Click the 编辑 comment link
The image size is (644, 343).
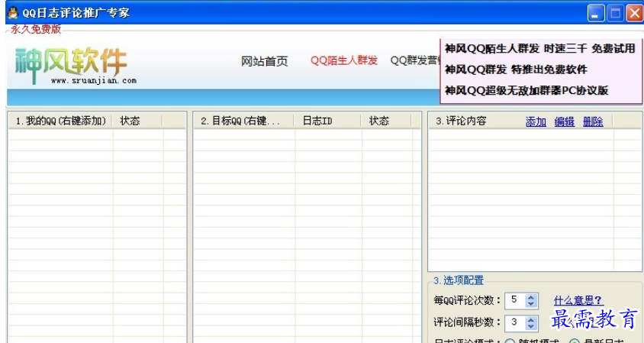pyautogui.click(x=565, y=121)
